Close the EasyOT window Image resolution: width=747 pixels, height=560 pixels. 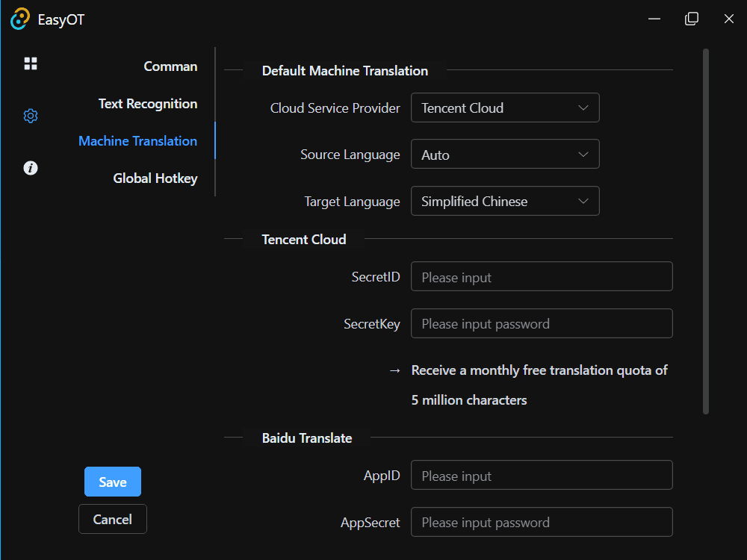click(729, 19)
